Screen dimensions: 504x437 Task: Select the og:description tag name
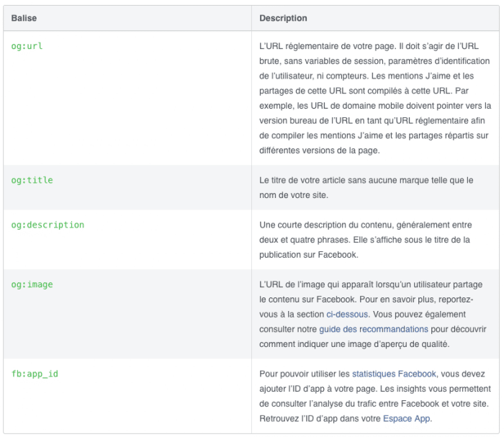[x=48, y=225]
